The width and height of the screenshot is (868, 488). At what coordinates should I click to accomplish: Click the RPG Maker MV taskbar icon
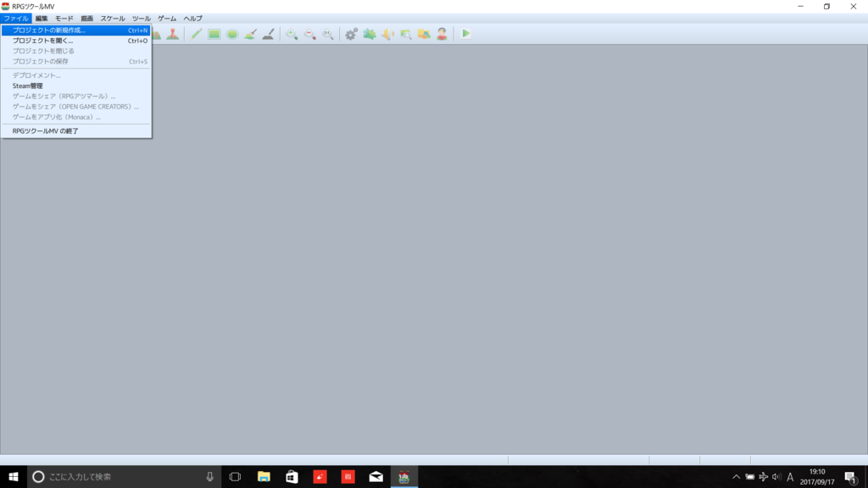[x=404, y=476]
